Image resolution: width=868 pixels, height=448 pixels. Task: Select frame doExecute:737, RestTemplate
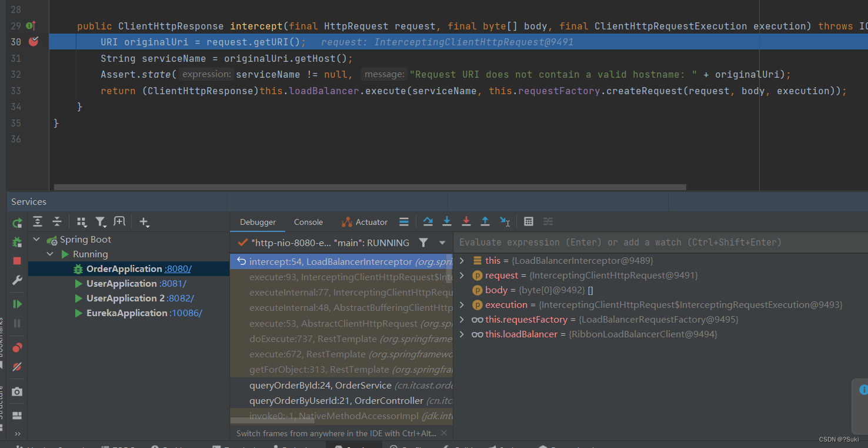[x=342, y=339]
